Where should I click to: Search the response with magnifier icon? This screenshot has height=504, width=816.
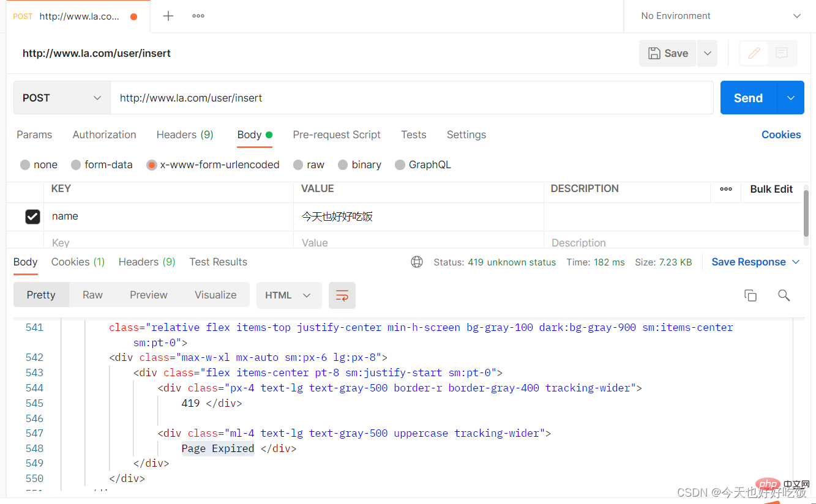click(784, 295)
